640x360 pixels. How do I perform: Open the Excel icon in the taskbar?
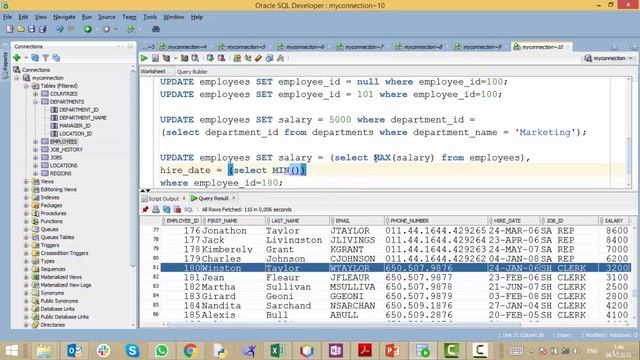(x=278, y=350)
